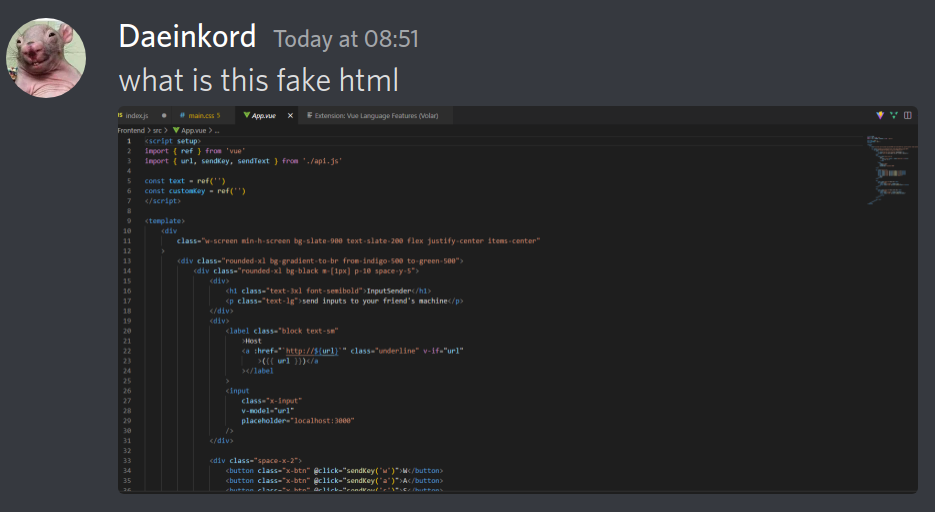The image size is (935, 512).
Task: Click line number 9 in gutter
Action: click(129, 221)
